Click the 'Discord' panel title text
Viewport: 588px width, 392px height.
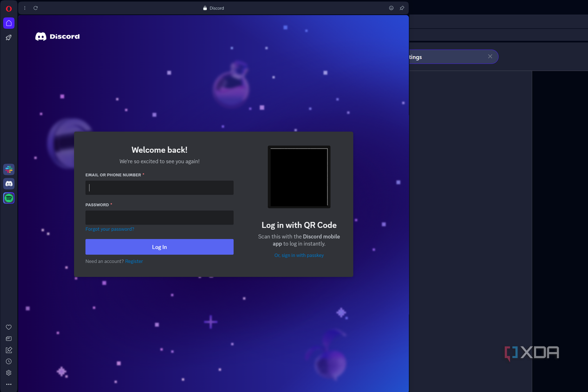[217, 8]
